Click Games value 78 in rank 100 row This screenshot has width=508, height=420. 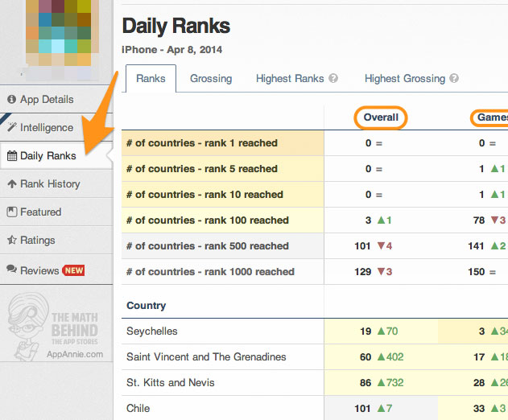[479, 220]
